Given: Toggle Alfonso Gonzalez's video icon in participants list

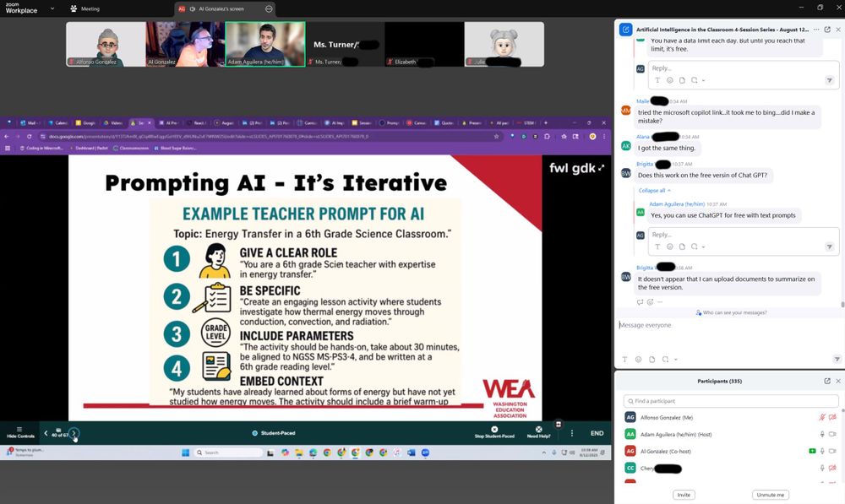Looking at the screenshot, I should [832, 417].
